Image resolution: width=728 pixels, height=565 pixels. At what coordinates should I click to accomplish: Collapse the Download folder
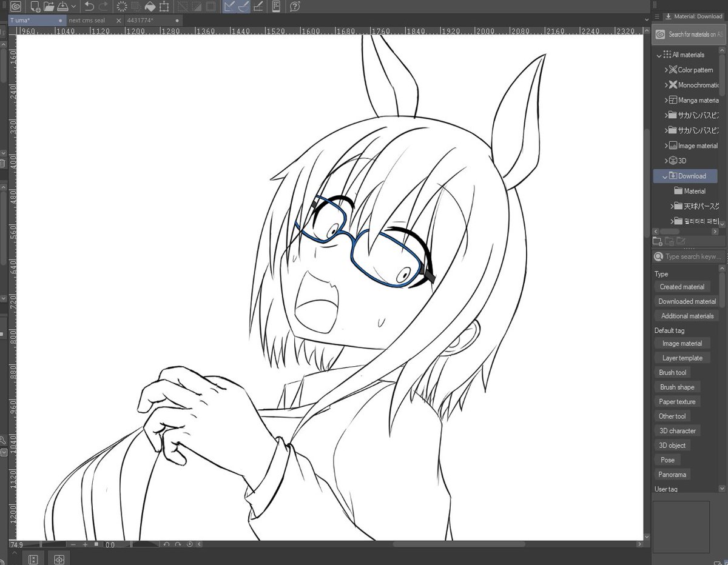[666, 176]
